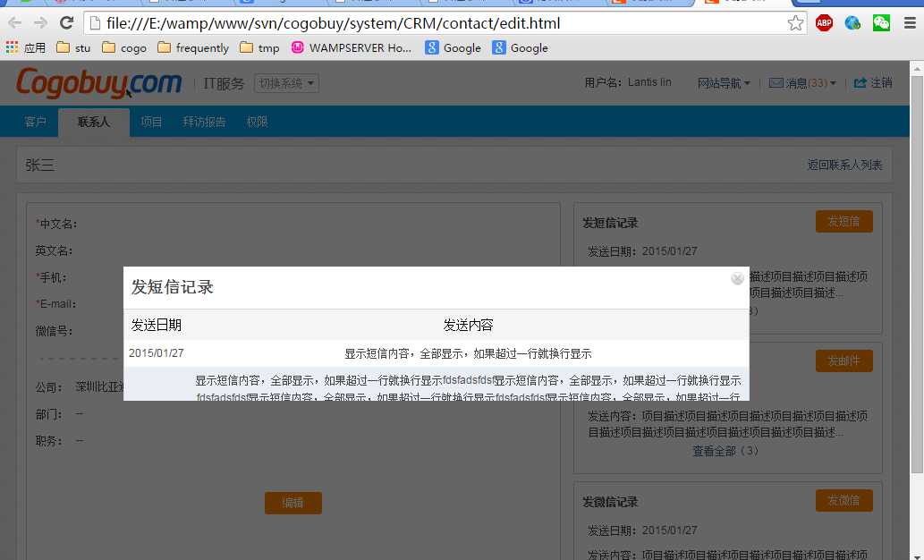Switch to the 拜访报告 tab

tap(204, 122)
